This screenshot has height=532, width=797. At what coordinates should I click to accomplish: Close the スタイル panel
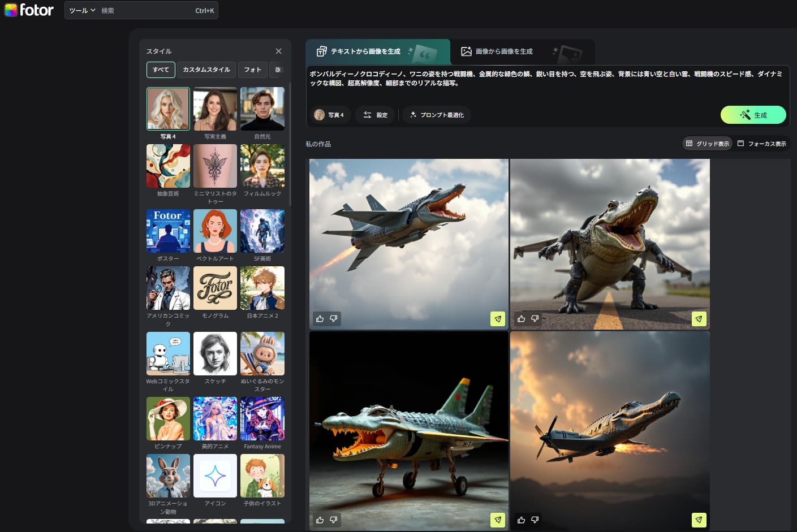click(x=278, y=51)
